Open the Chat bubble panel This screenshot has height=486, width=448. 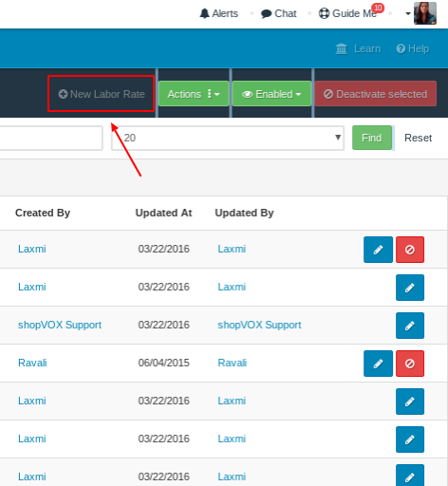coord(278,13)
